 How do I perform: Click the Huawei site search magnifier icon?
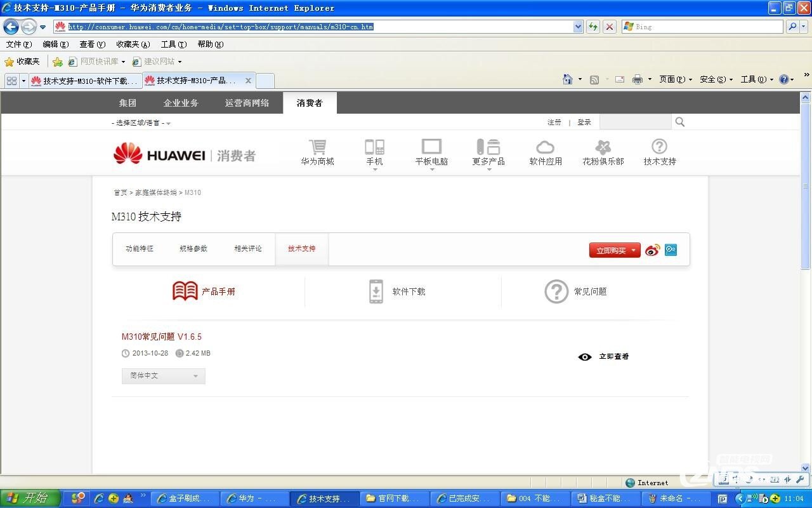(x=680, y=122)
